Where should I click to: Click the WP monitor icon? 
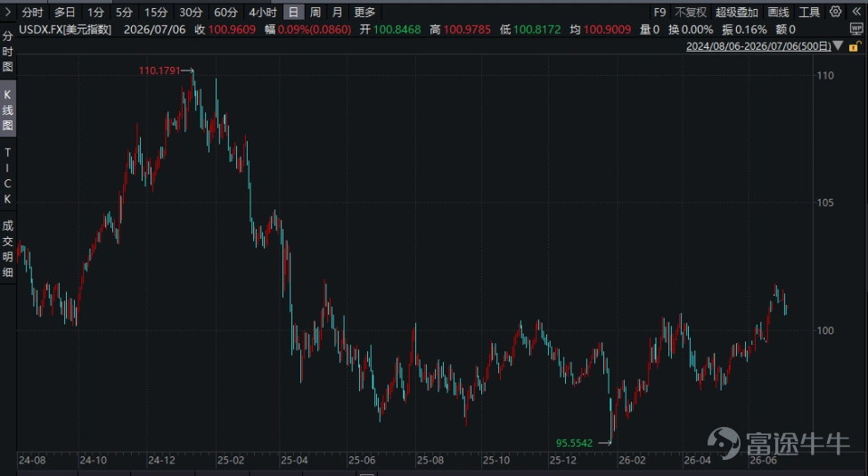856,29
